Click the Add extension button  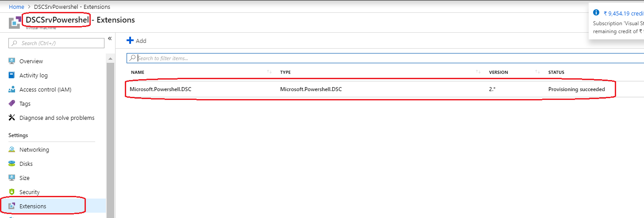pyautogui.click(x=136, y=41)
